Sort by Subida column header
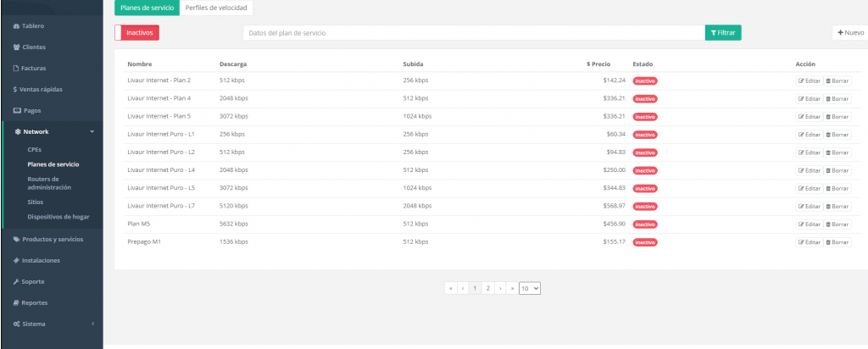Viewport: 868px width, 349px height. click(x=413, y=64)
